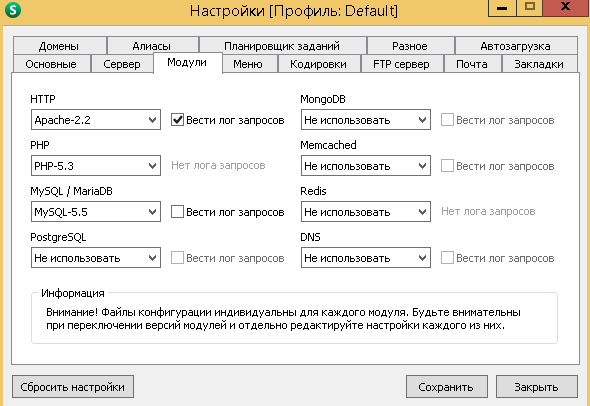Go to the Кодировки tab

pos(318,64)
